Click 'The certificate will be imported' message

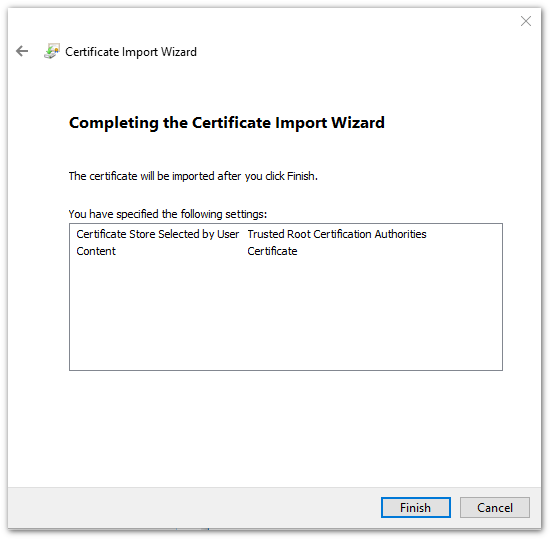193,176
